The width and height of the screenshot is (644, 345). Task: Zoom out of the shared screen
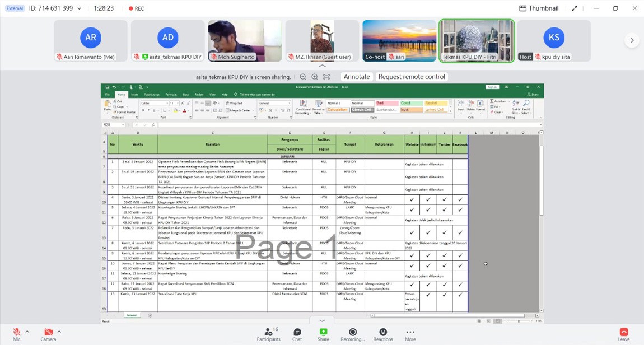303,77
